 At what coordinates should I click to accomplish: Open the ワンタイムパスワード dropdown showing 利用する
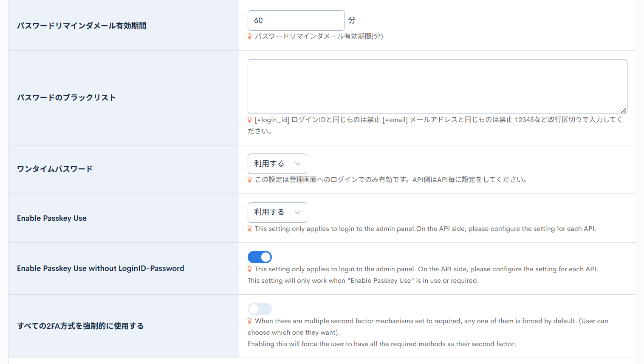point(277,164)
